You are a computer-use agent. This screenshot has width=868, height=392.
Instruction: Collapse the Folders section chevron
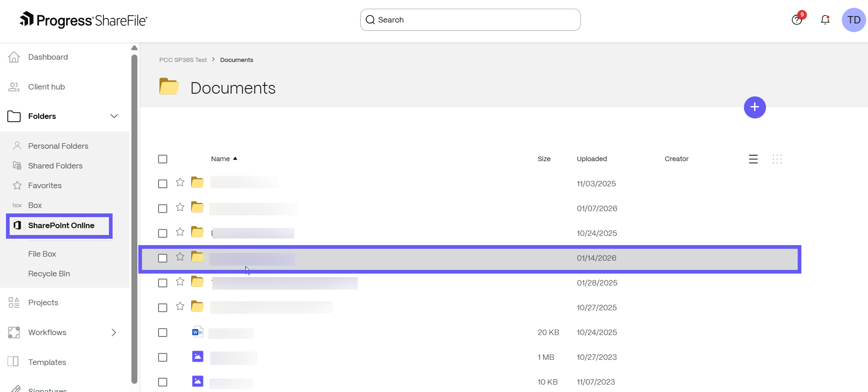(x=114, y=116)
